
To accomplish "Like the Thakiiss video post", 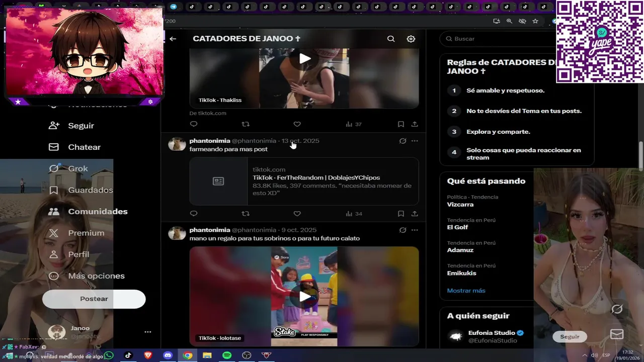I will 297,124.
